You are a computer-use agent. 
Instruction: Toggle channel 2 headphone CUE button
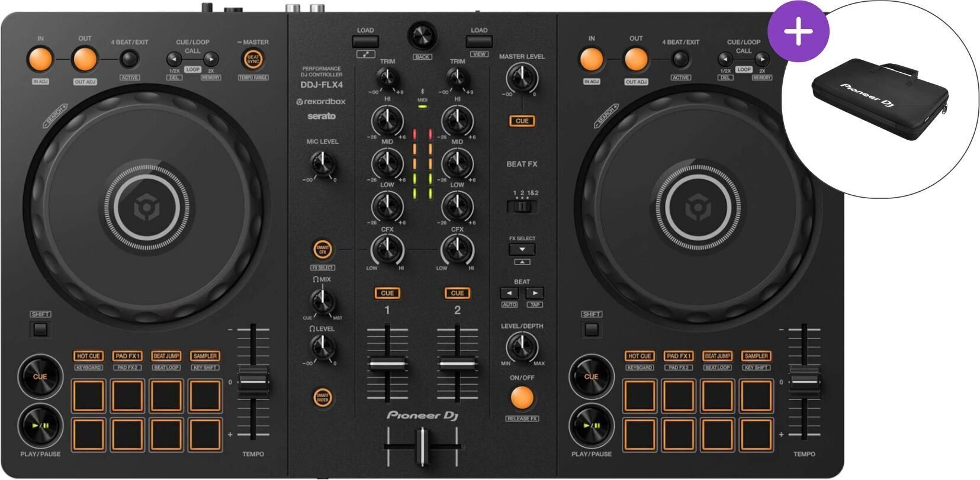457,293
